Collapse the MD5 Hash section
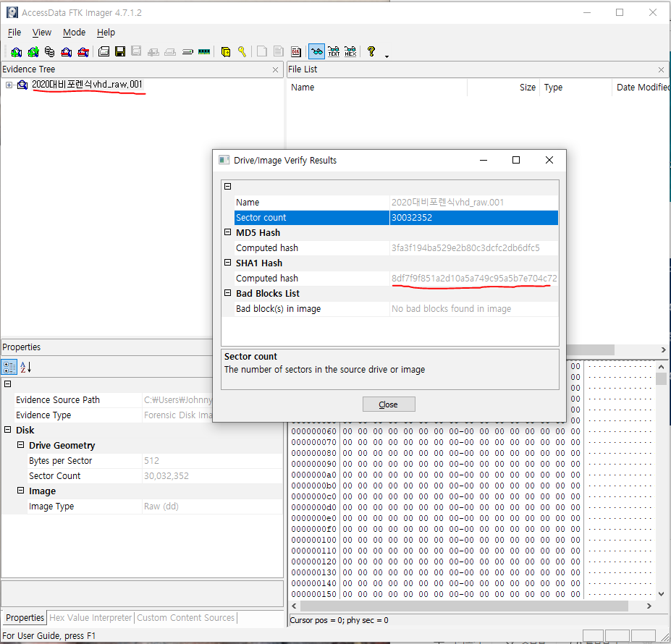Screen dimensions: 671x644 [x=228, y=232]
